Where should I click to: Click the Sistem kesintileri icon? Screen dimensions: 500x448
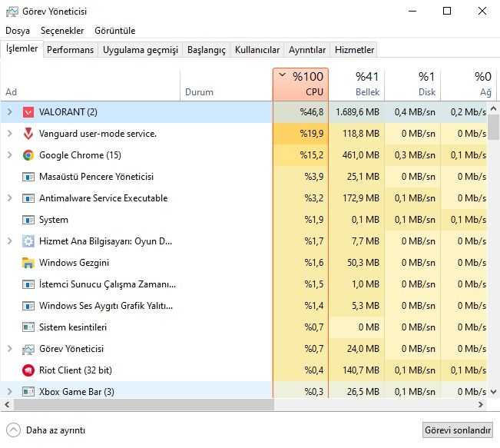click(x=28, y=327)
